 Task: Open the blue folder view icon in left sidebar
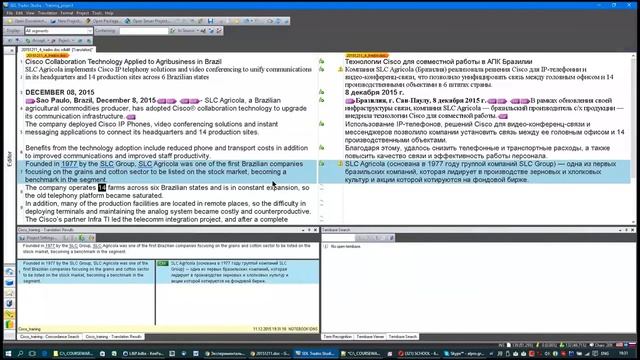click(9, 282)
